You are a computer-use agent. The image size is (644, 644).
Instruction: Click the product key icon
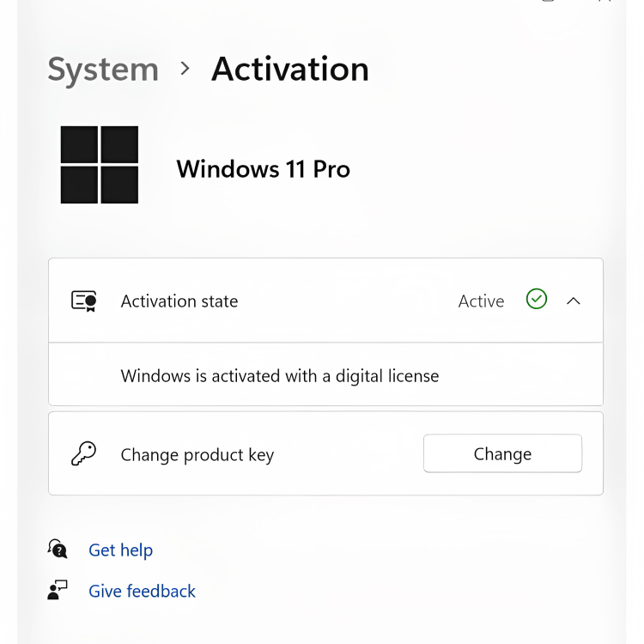(83, 454)
